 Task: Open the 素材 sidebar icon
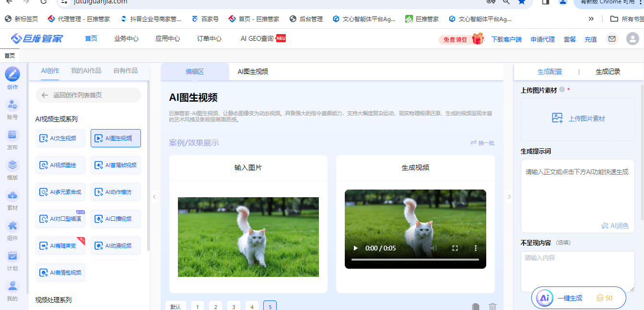tap(12, 196)
